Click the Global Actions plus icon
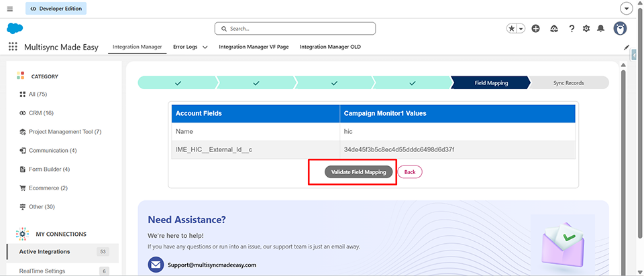 [x=535, y=28]
